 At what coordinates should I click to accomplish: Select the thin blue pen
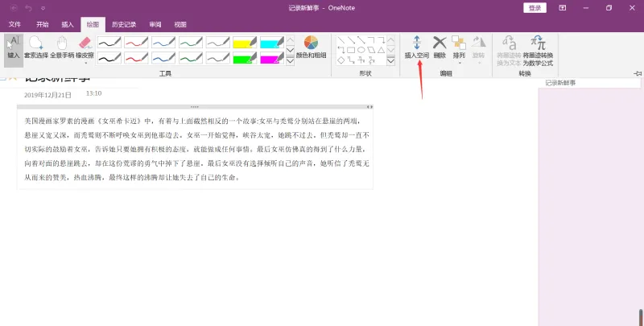tap(163, 43)
